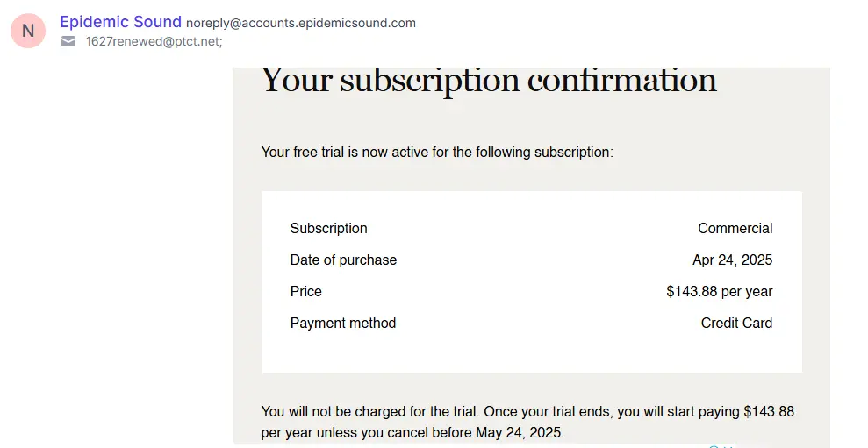Click the pink N sender avatar
This screenshot has width=868, height=448.
28,31
